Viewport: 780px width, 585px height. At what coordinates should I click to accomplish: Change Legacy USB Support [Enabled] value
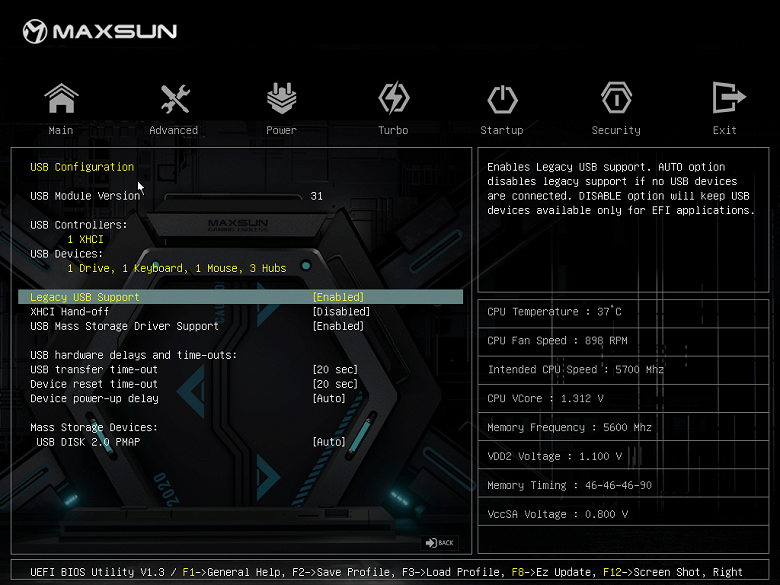[338, 297]
